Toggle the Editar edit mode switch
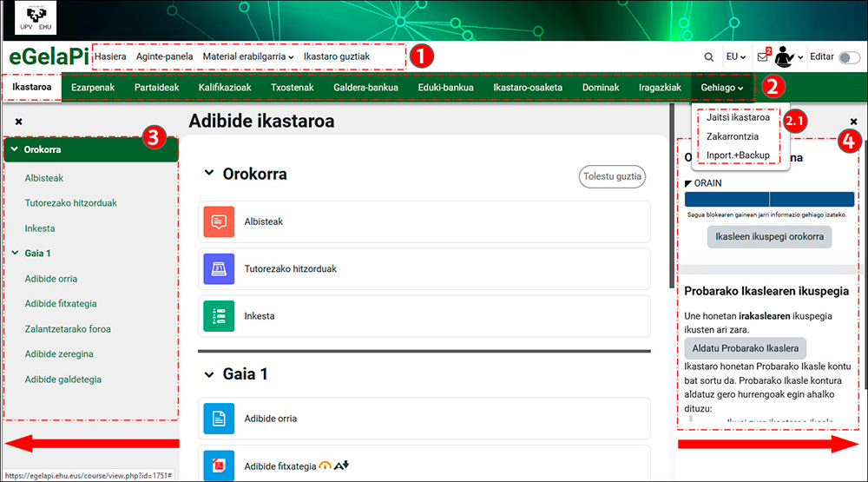The image size is (868, 482). coord(849,57)
